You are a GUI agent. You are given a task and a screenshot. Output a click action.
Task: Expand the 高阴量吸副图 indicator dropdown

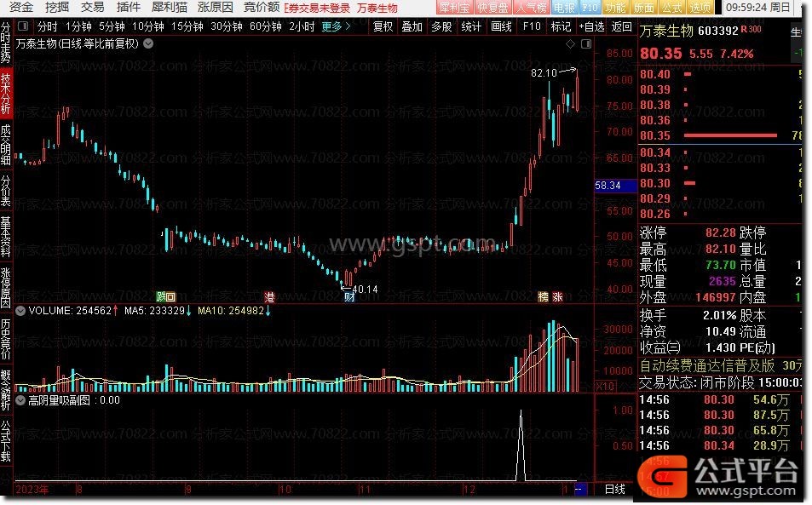coord(20,400)
